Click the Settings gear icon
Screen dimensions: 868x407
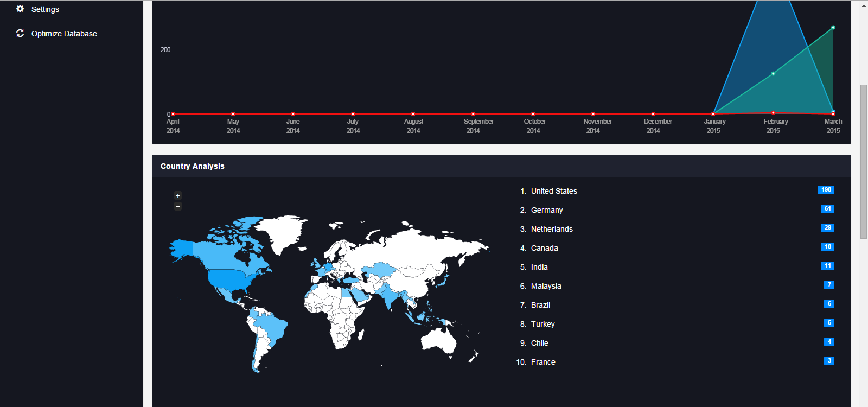pyautogui.click(x=20, y=9)
